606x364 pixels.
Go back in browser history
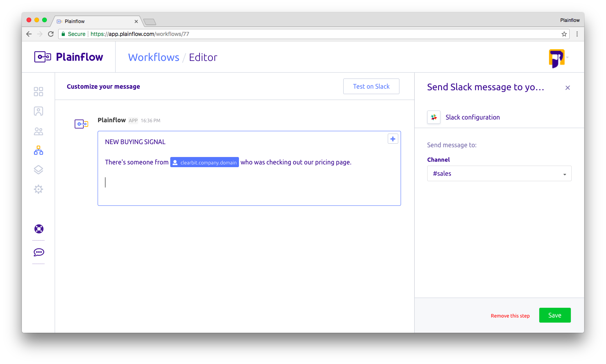pos(29,34)
